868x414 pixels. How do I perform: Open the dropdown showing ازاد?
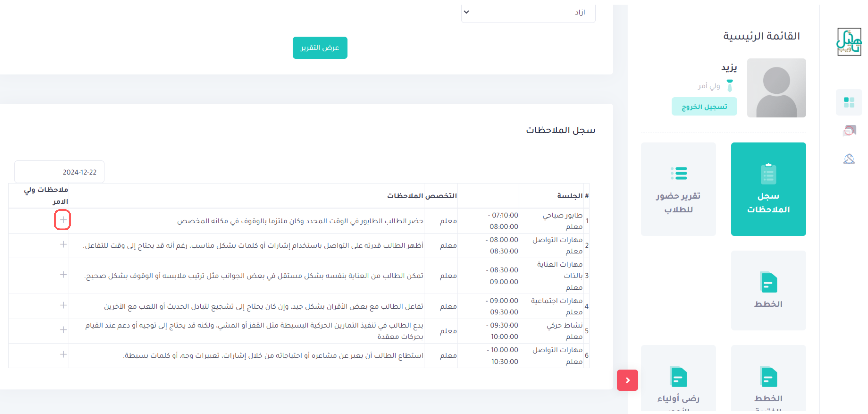[x=528, y=12]
